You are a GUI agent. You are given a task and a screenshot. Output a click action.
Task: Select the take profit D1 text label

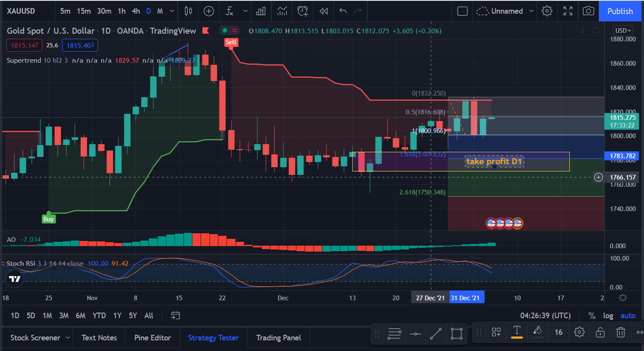click(494, 161)
